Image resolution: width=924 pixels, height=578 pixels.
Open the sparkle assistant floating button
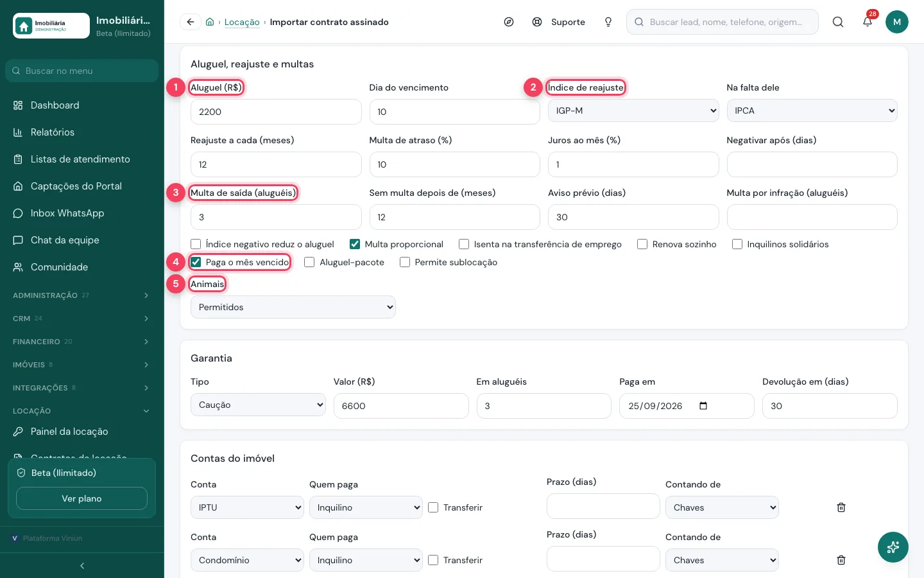click(893, 547)
